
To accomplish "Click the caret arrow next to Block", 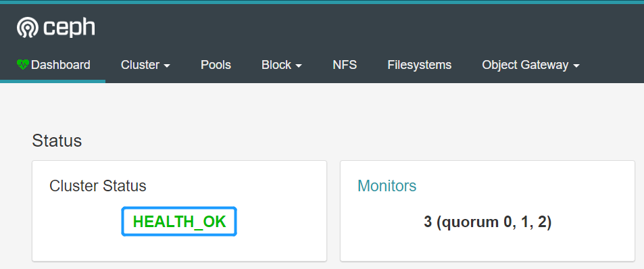I will pos(299,66).
